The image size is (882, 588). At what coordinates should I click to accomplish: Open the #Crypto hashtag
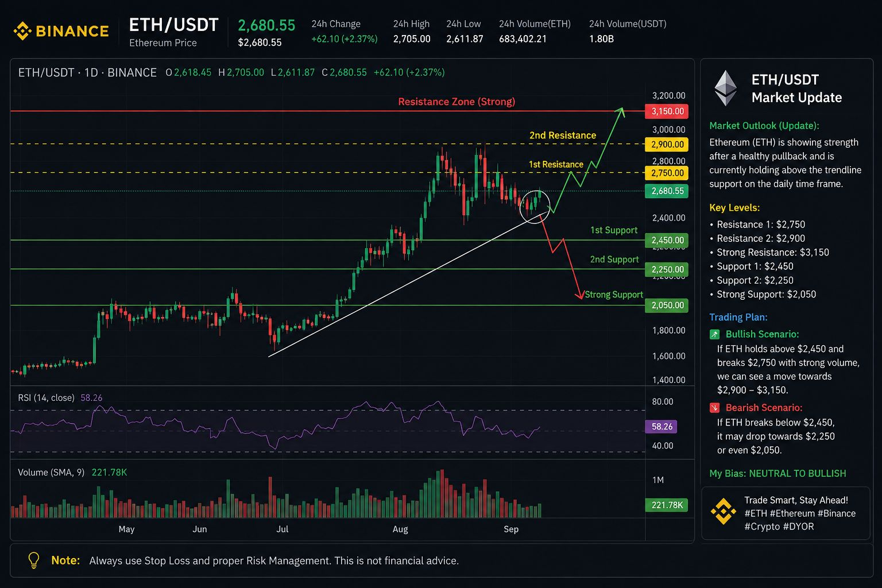pos(762,527)
